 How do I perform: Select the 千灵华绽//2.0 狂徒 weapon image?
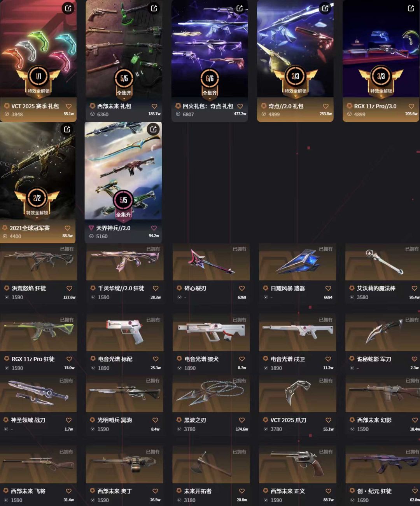[x=125, y=261]
